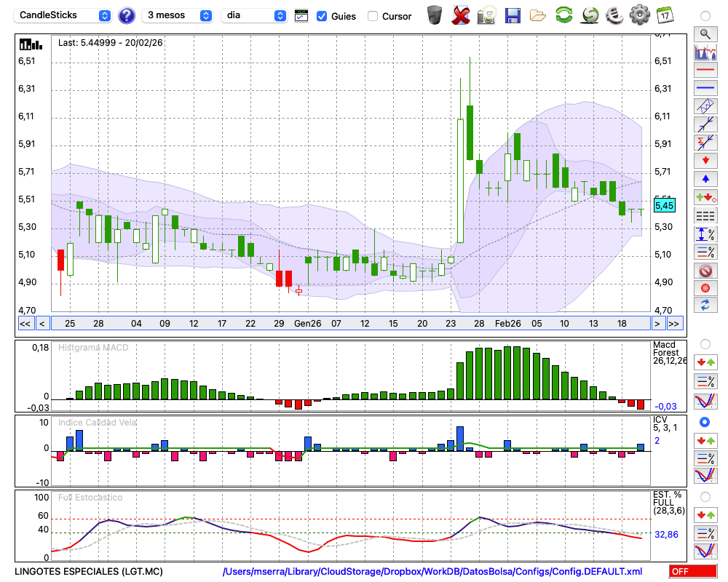Enable the Cursor checkbox

pos(373,16)
